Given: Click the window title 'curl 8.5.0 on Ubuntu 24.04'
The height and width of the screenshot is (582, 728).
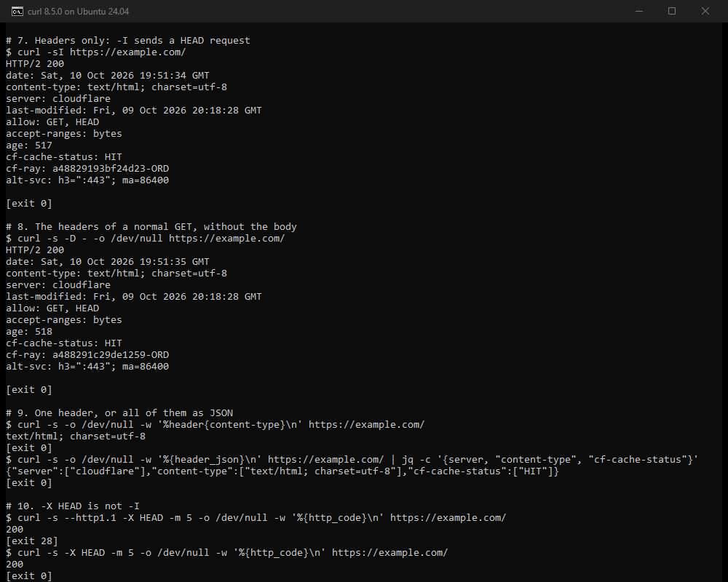Looking at the screenshot, I should tap(79, 12).
